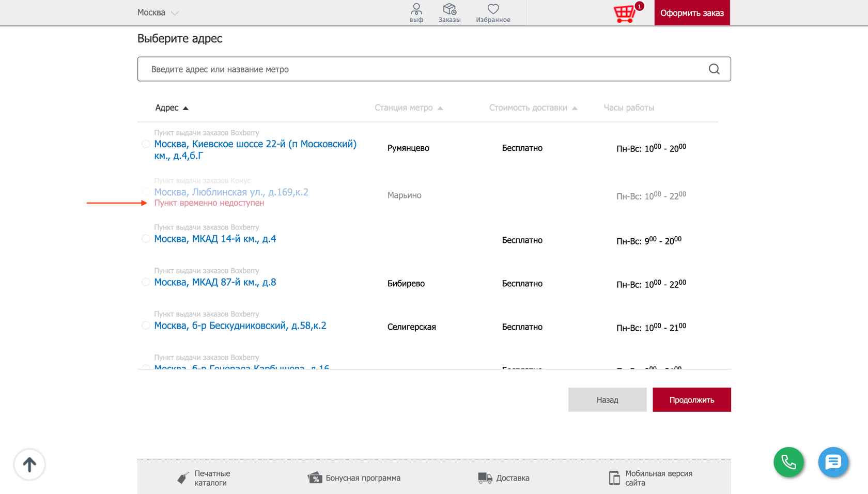This screenshot has width=868, height=494.
Task: Click Пункт временно недоступен notice
Action: coord(209,203)
